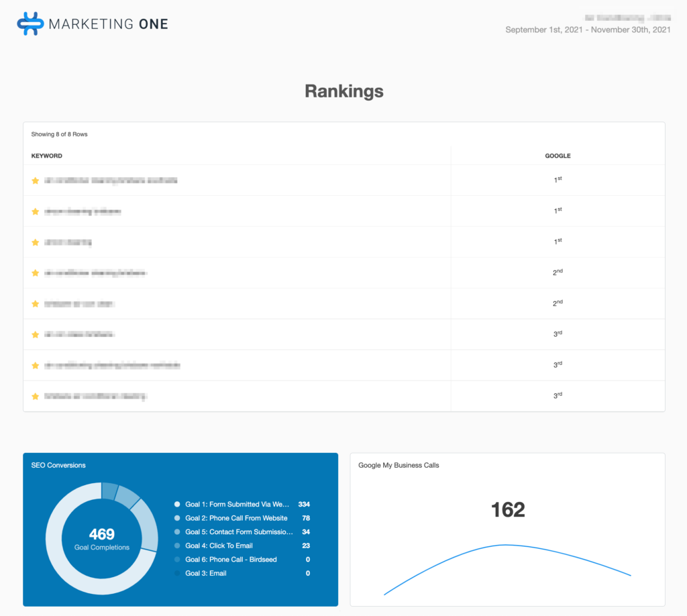
Task: Sort the table by the KEYWORD header
Action: 46,155
